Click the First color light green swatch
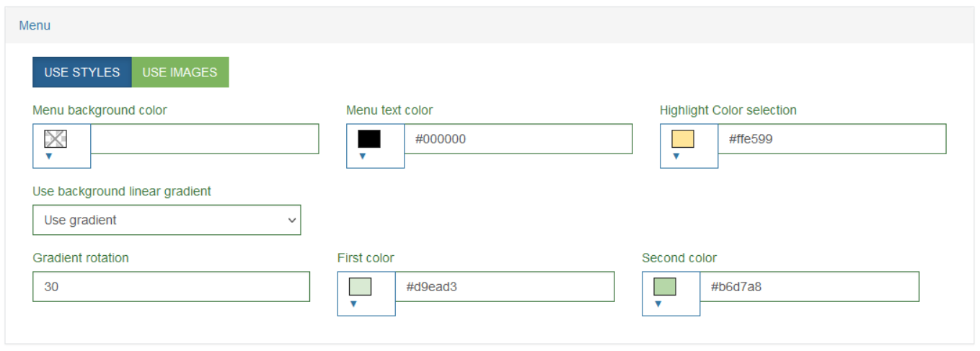 tap(360, 287)
